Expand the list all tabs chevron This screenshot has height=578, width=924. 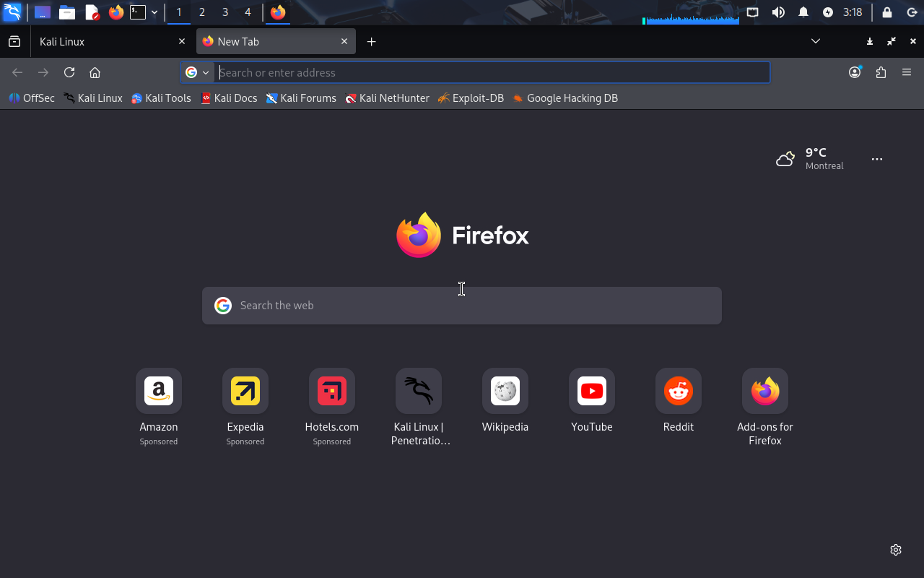coord(816,41)
